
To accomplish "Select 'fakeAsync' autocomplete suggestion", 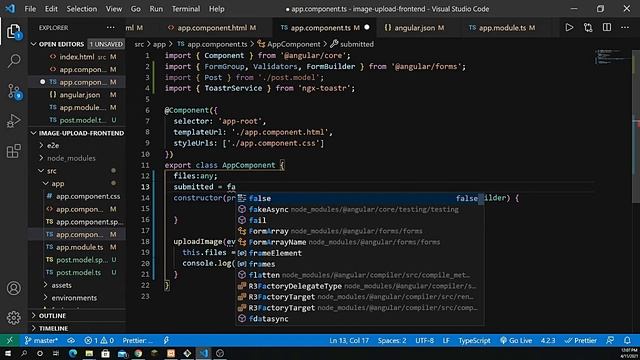I will (x=360, y=209).
